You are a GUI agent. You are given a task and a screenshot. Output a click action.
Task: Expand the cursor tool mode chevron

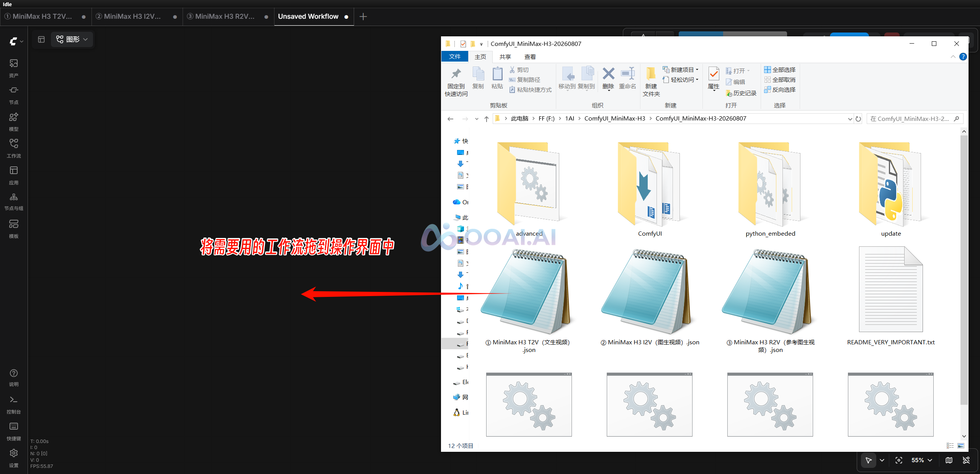pos(882,460)
